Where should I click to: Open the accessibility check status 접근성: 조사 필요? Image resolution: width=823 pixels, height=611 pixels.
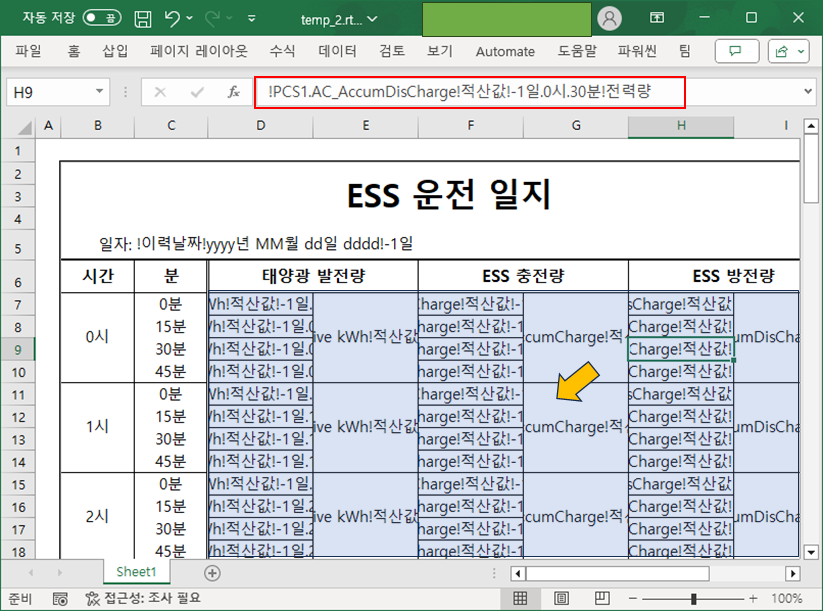[143, 598]
